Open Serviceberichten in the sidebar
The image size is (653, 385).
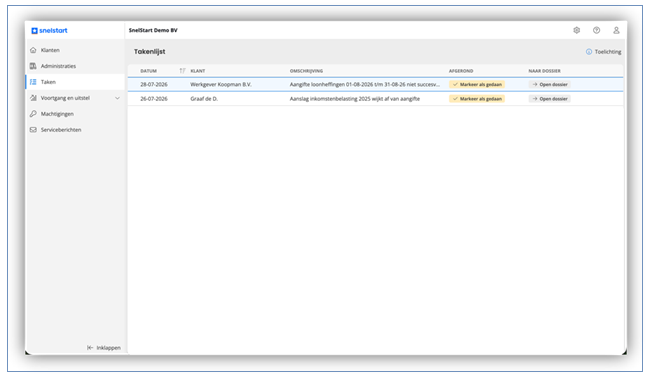pyautogui.click(x=75, y=130)
